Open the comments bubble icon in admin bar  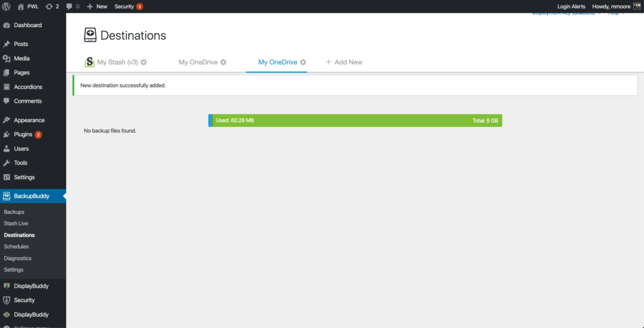(69, 6)
